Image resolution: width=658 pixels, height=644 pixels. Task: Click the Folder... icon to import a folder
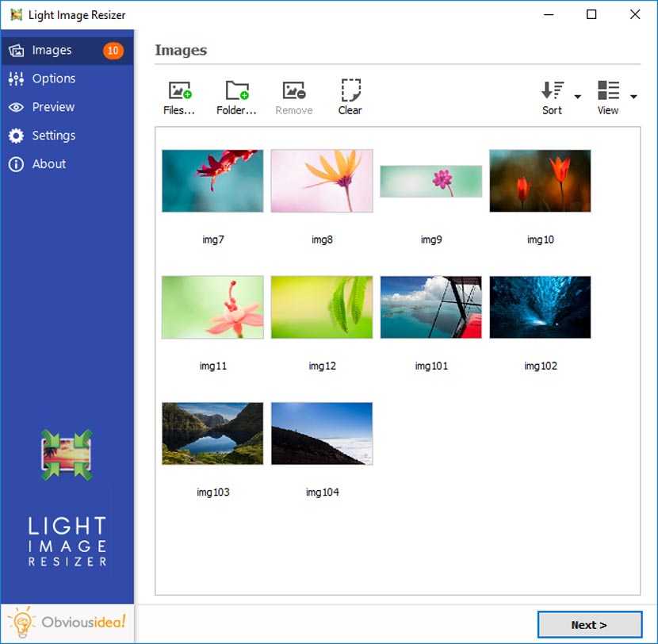pos(235,94)
